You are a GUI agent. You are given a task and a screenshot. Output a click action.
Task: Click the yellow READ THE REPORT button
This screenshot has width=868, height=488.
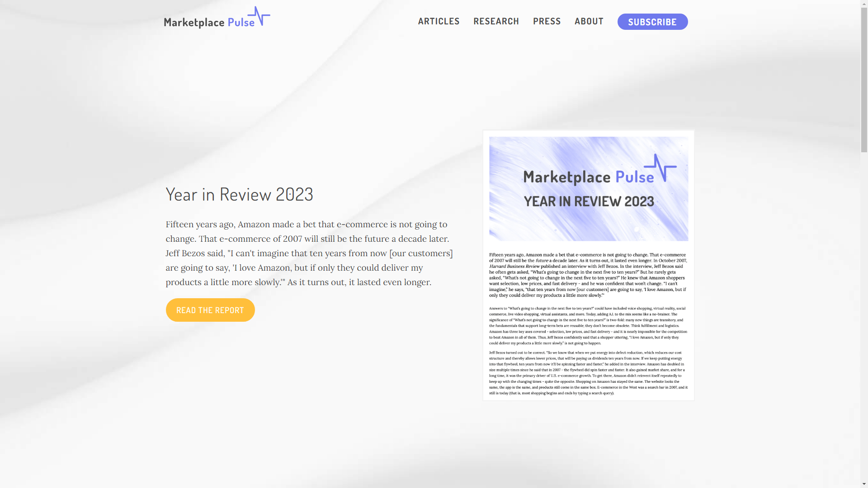(x=210, y=310)
